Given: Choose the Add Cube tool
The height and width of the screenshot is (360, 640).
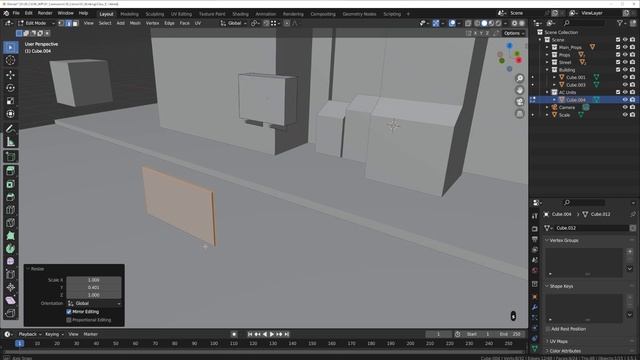Looking at the screenshot, I should [11, 157].
